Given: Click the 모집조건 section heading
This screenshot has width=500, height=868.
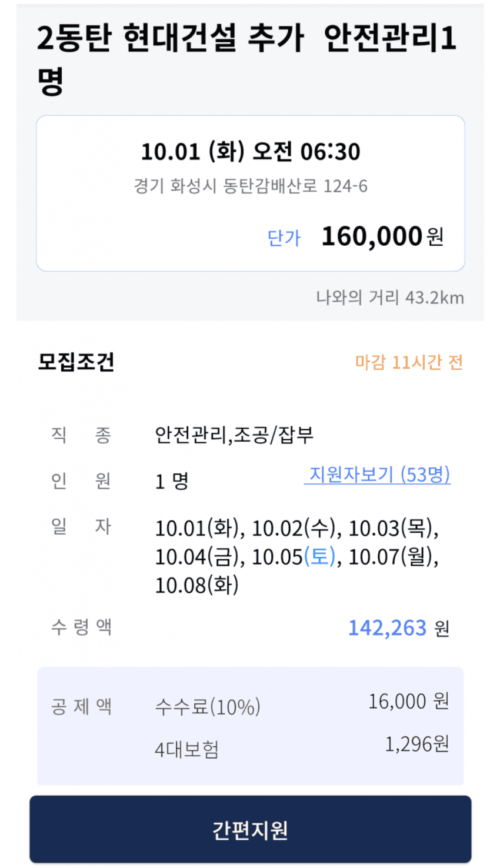Looking at the screenshot, I should click(76, 362).
